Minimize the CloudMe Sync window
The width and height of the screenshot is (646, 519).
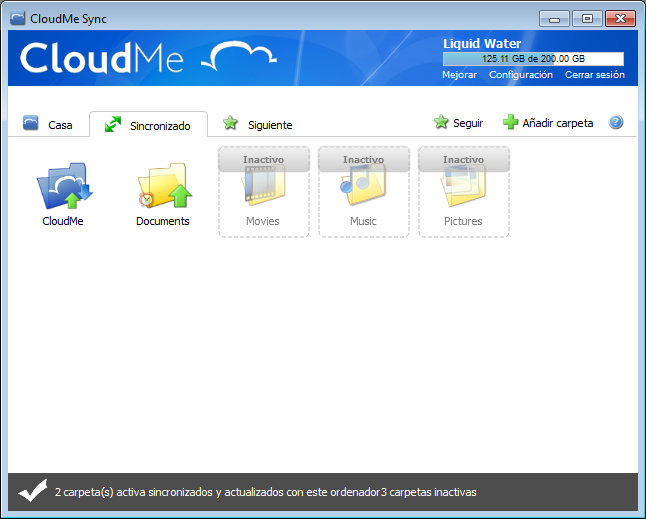(x=554, y=19)
